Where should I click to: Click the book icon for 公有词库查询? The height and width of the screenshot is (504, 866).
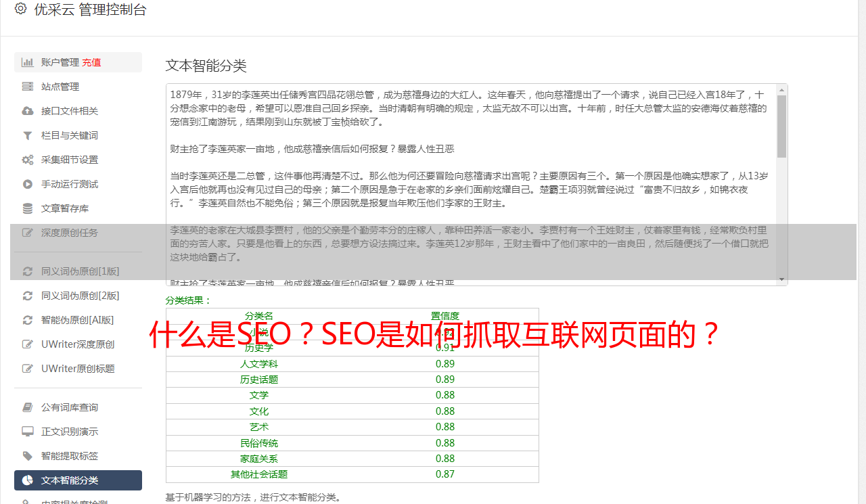28,407
